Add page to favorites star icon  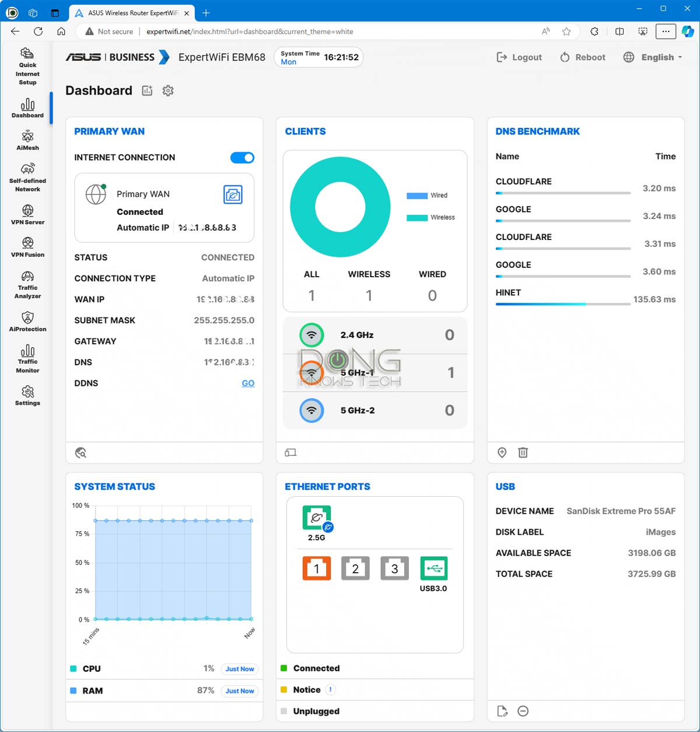(x=566, y=32)
